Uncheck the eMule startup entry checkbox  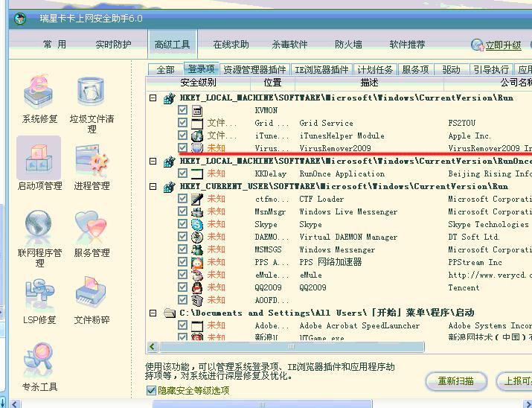coord(182,274)
